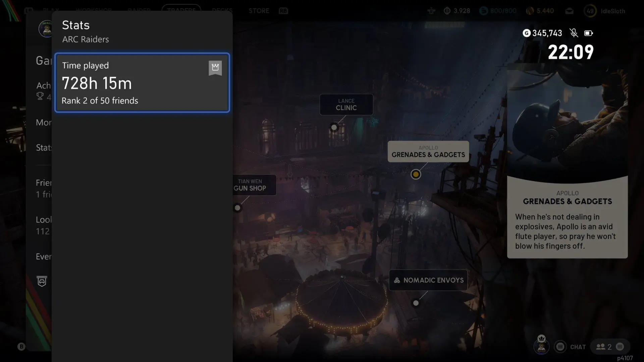Viewport: 644px width, 362px height.
Task: Click the controller battery status icon
Action: [x=588, y=33]
